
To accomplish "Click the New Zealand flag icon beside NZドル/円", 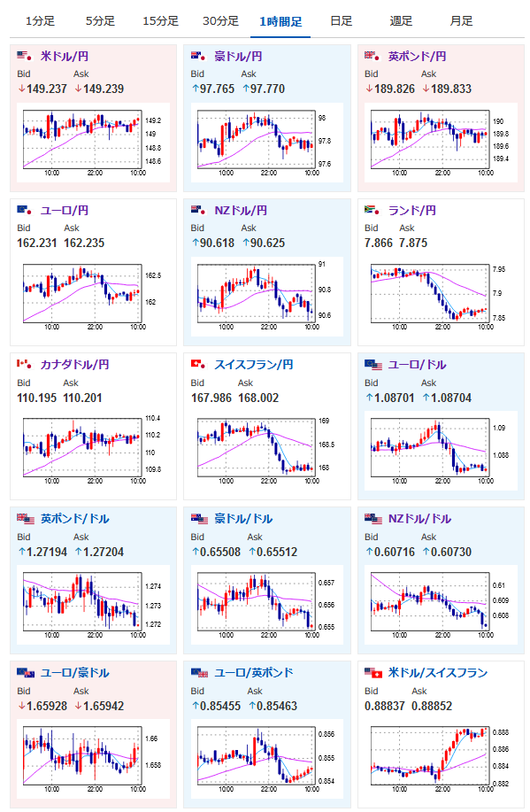I will (198, 210).
